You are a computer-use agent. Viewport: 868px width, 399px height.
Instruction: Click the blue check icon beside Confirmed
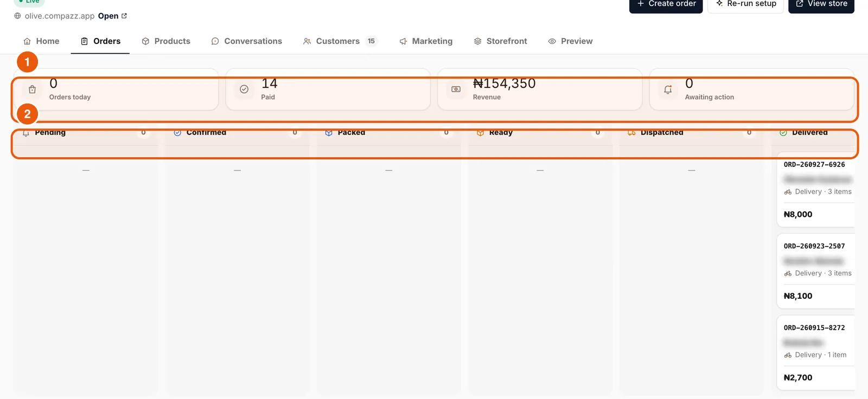(x=177, y=133)
